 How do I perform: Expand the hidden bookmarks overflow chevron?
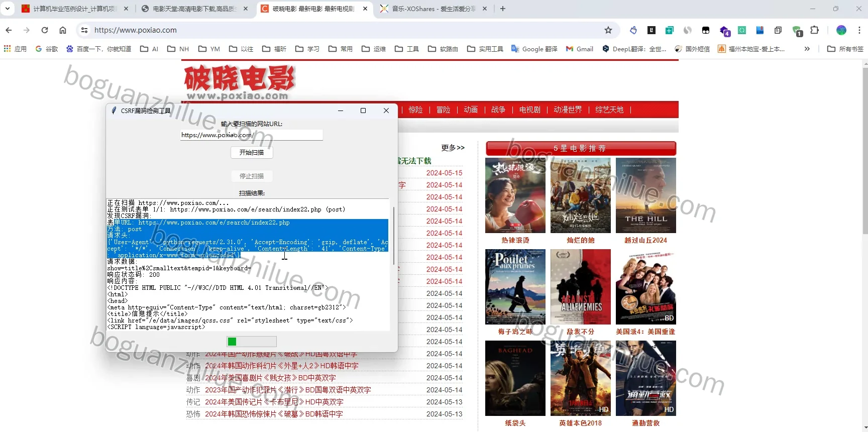(807, 49)
